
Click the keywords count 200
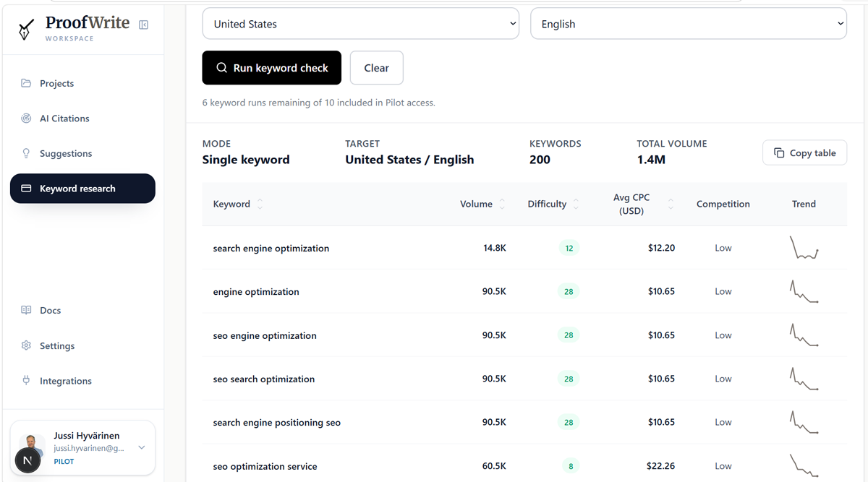[540, 160]
